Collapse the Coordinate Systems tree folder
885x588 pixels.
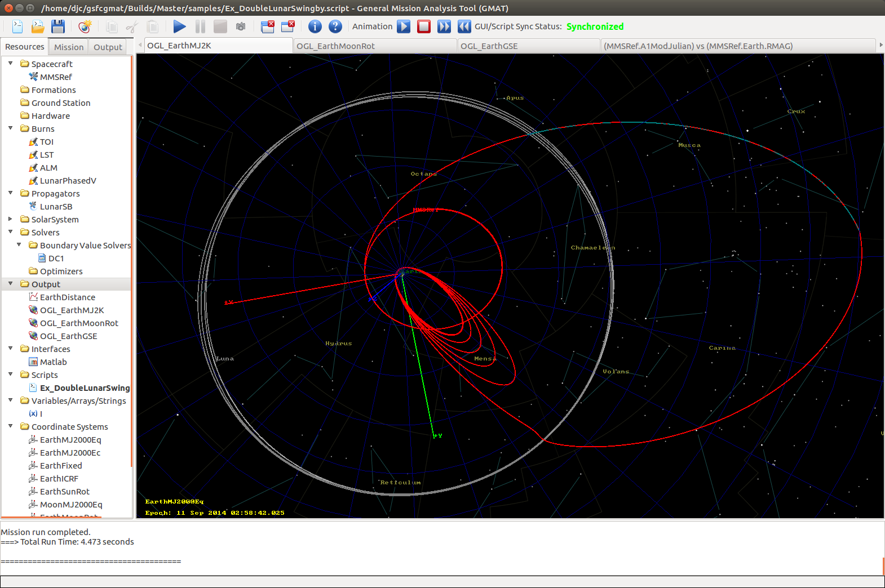pyautogui.click(x=10, y=426)
